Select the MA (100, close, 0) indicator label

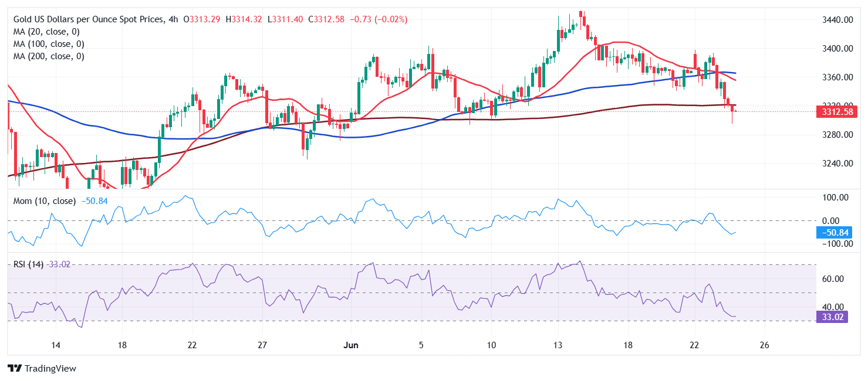click(x=49, y=44)
